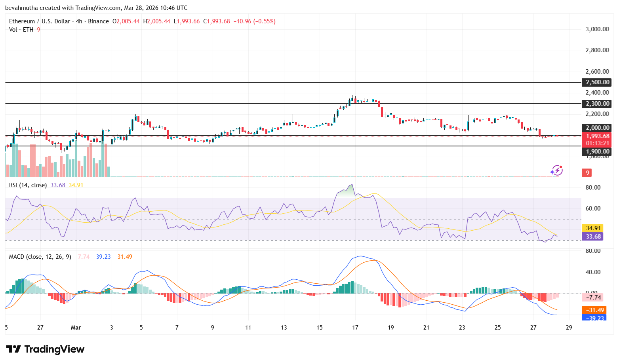
Task: Select the MACD histogram badge -7.74
Action: click(x=593, y=297)
